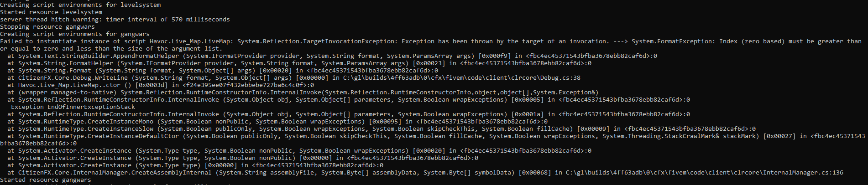Screen dimensions: 868x185
Task: Select the 'Started resource levelsystem' text
Action: (x=51, y=12)
